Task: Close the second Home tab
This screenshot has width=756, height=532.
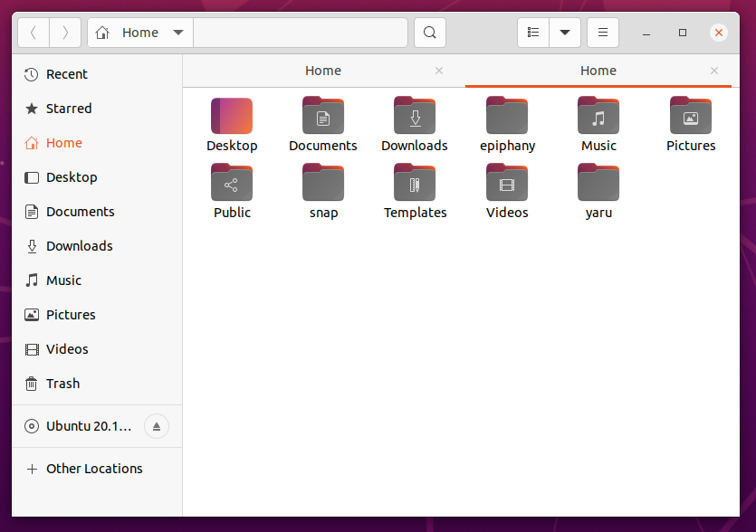Action: (714, 71)
